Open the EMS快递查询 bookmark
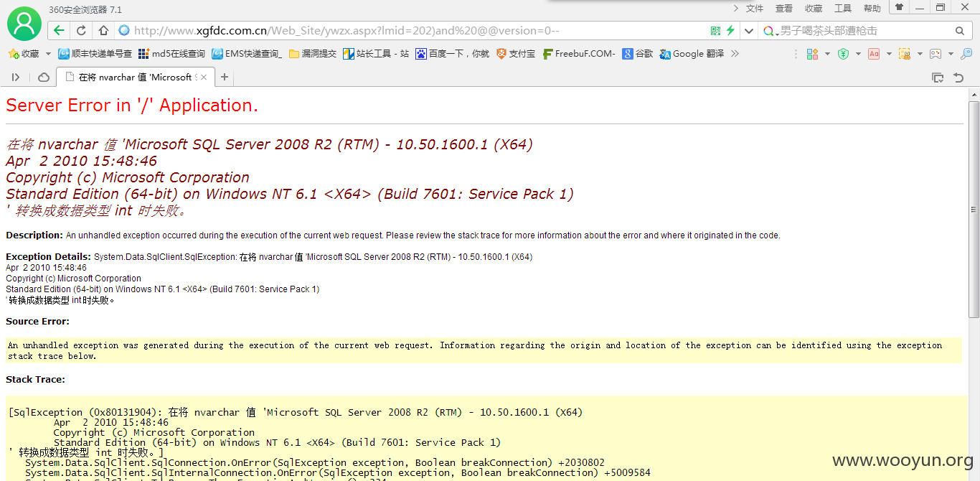Image resolution: width=980 pixels, height=481 pixels. [248, 54]
